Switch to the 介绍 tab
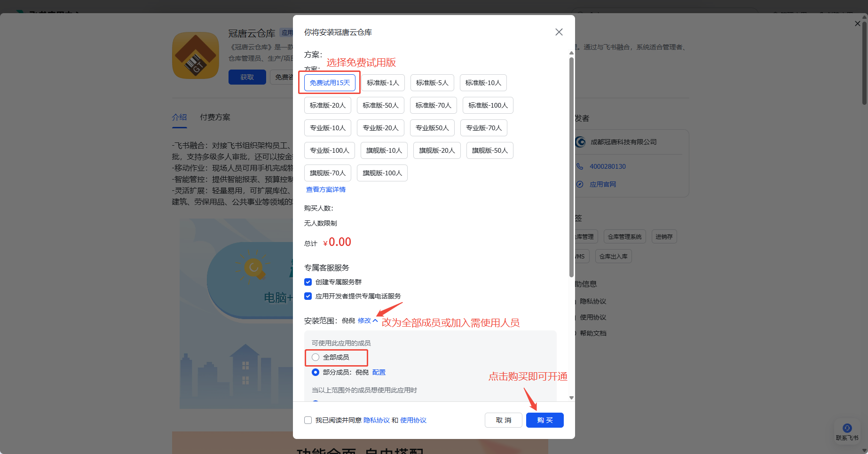Screen dimensions: 868x454 [x=180, y=117]
